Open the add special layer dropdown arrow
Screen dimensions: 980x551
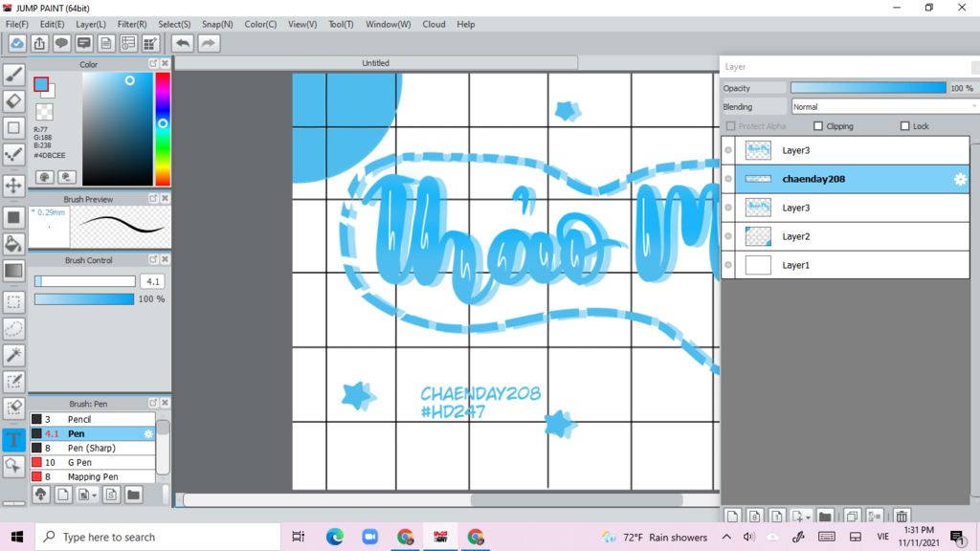[808, 518]
